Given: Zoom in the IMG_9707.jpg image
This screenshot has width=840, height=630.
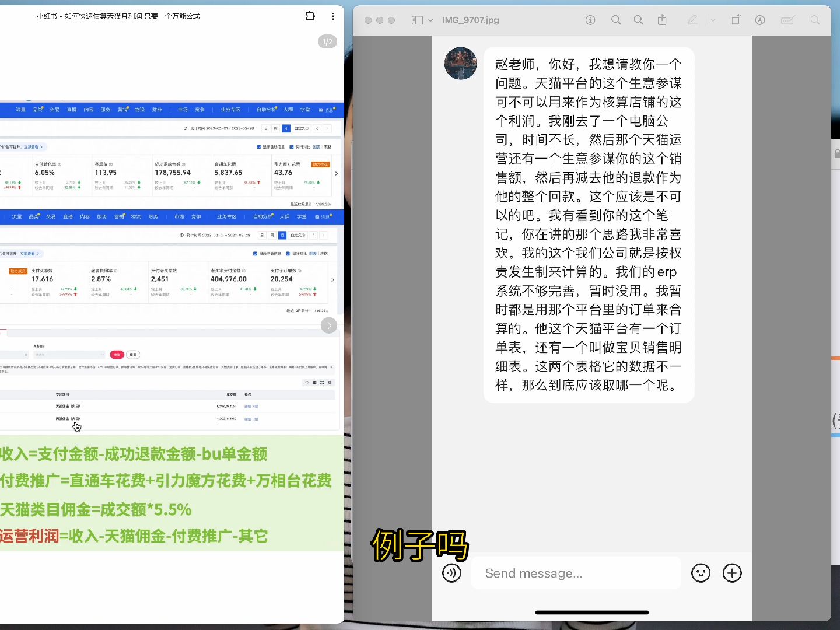Looking at the screenshot, I should [x=639, y=20].
